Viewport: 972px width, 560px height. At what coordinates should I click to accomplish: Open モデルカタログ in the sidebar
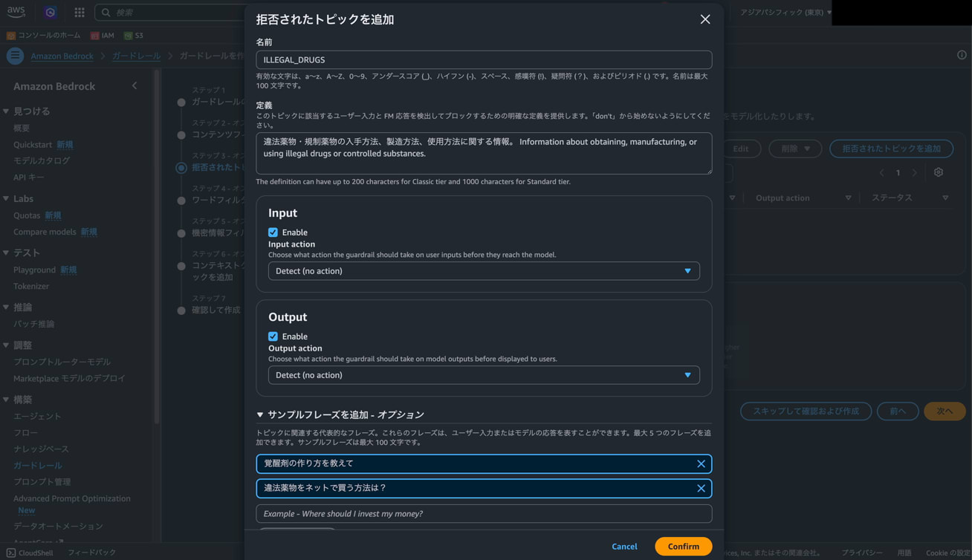(x=42, y=160)
